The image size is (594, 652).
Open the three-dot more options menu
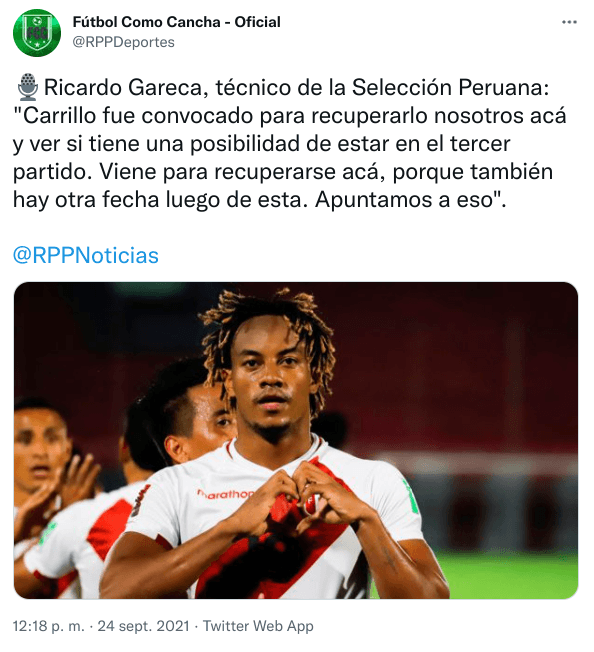click(569, 22)
